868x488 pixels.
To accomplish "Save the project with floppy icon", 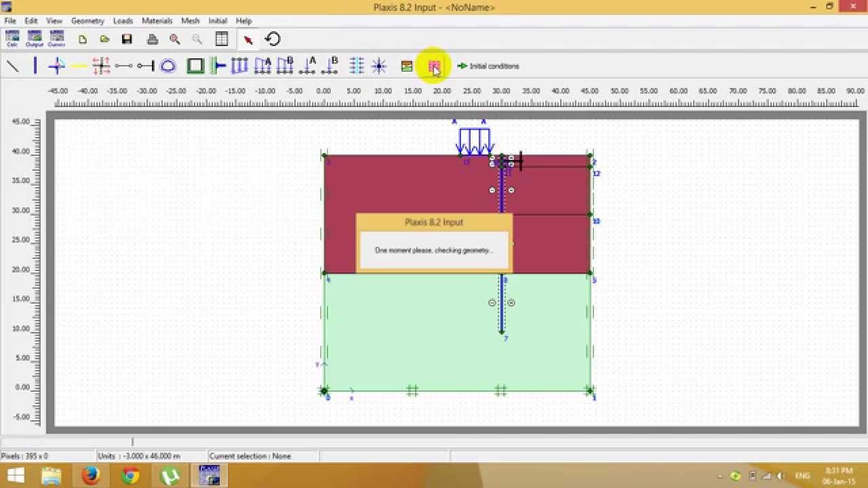I will (x=127, y=39).
